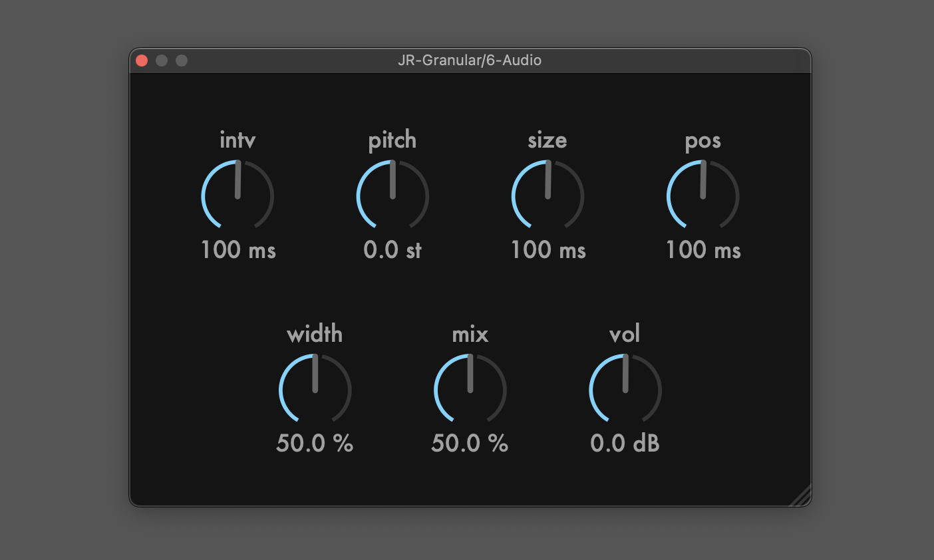Click the width knob
The height and width of the screenshot is (560, 934).
coord(315,388)
